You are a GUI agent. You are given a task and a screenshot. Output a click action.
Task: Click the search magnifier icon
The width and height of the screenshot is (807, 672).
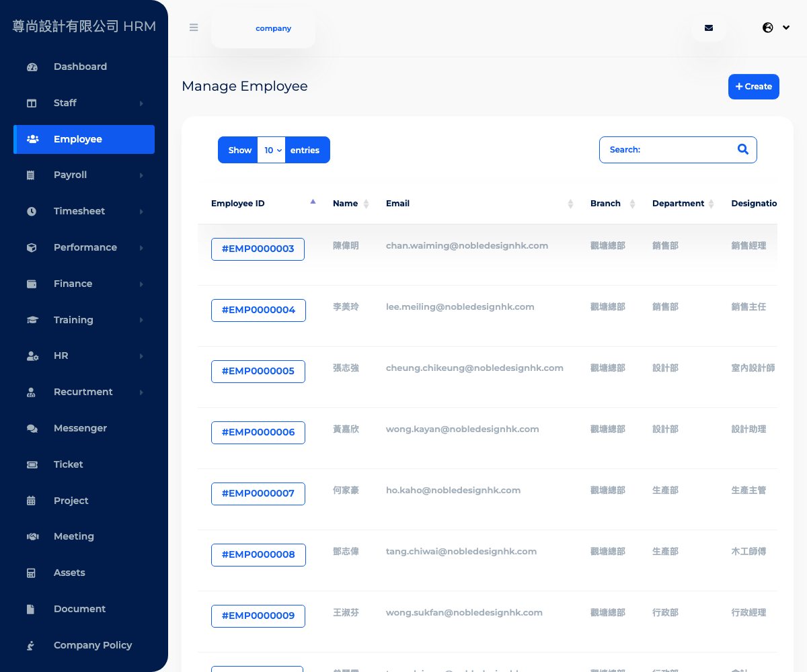743,150
